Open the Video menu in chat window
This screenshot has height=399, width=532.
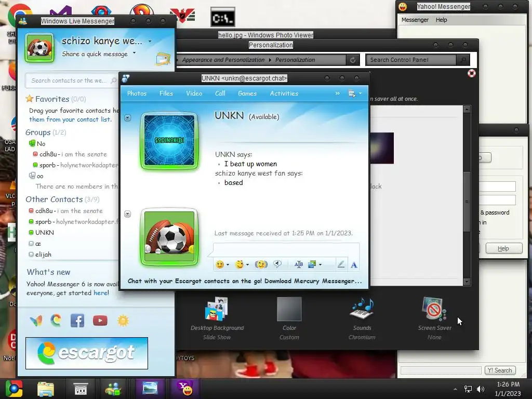194,94
